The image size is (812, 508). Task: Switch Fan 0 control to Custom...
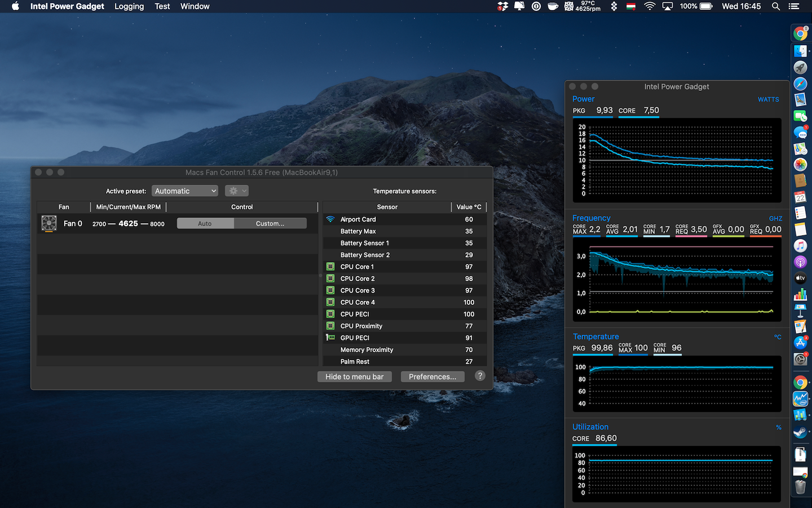click(270, 224)
